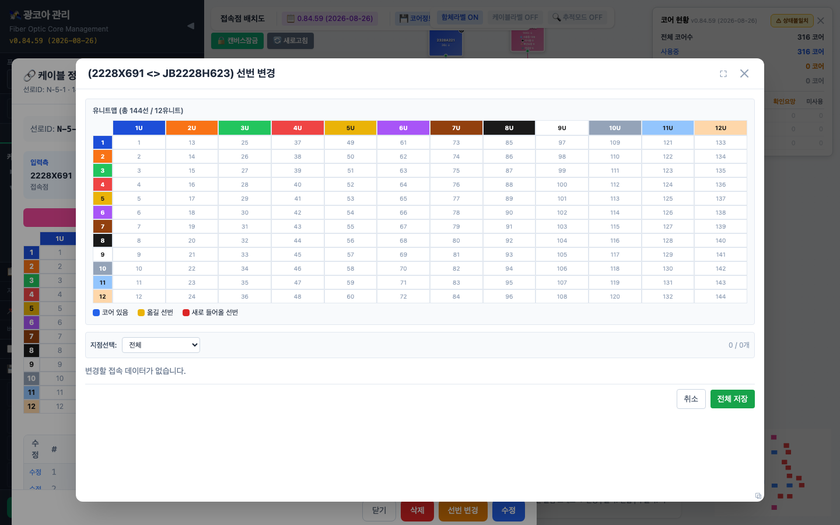Click core cell 53 in unit map
Viewport: 840px width, 525px height.
coord(350,198)
